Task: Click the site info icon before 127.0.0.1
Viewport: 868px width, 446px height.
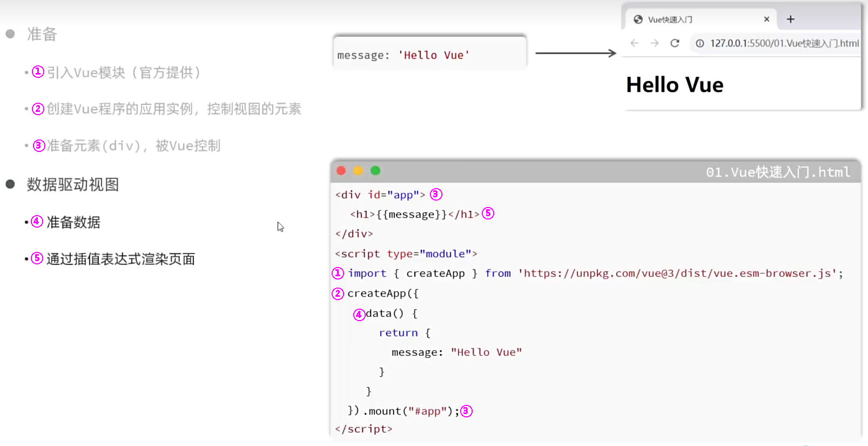Action: pyautogui.click(x=700, y=43)
